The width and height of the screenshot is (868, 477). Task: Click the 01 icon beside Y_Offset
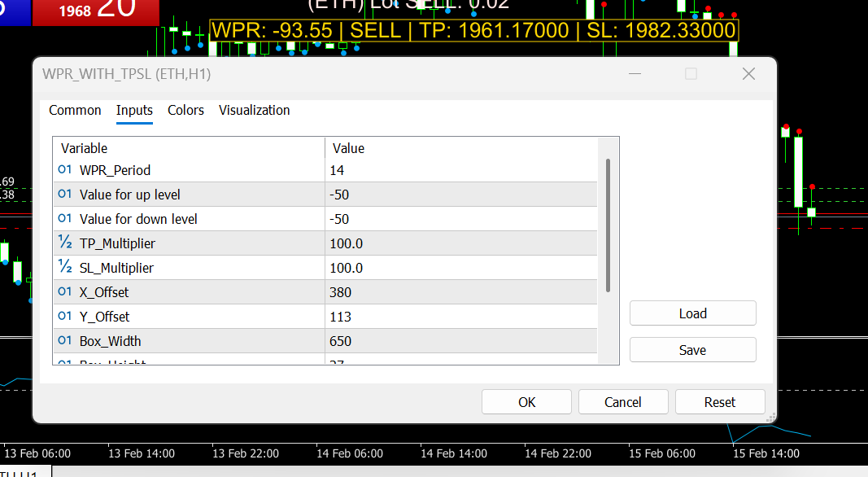(x=65, y=316)
